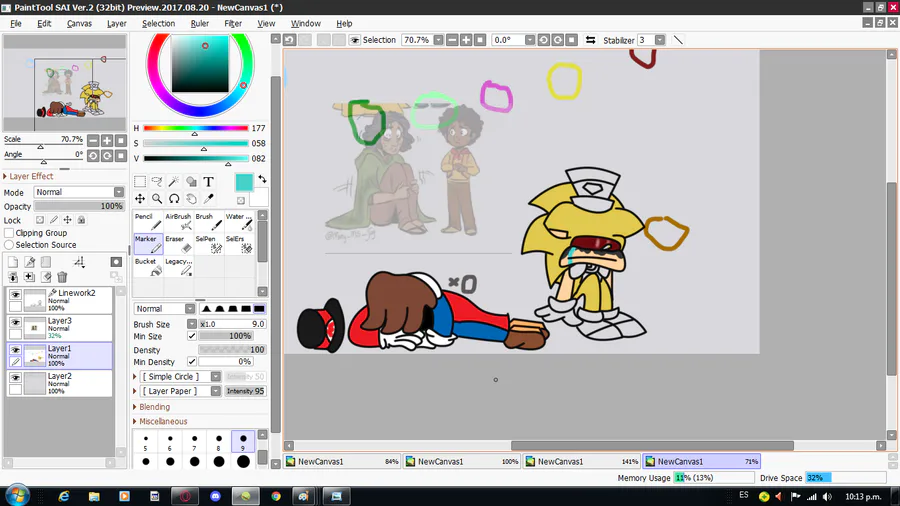Zoom out using navigator Scale minus button

[93, 141]
